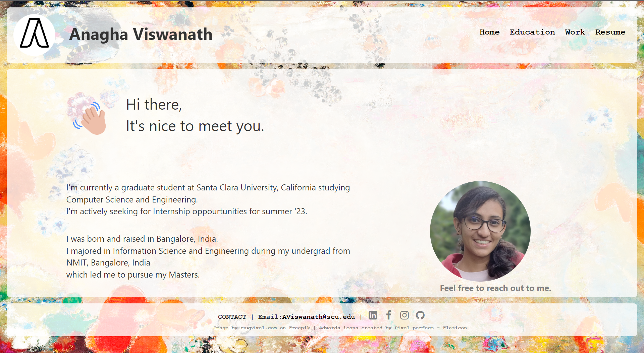The width and height of the screenshot is (644, 353).
Task: Click the 'which led me to pursue my Masters.' line
Action: (x=133, y=275)
